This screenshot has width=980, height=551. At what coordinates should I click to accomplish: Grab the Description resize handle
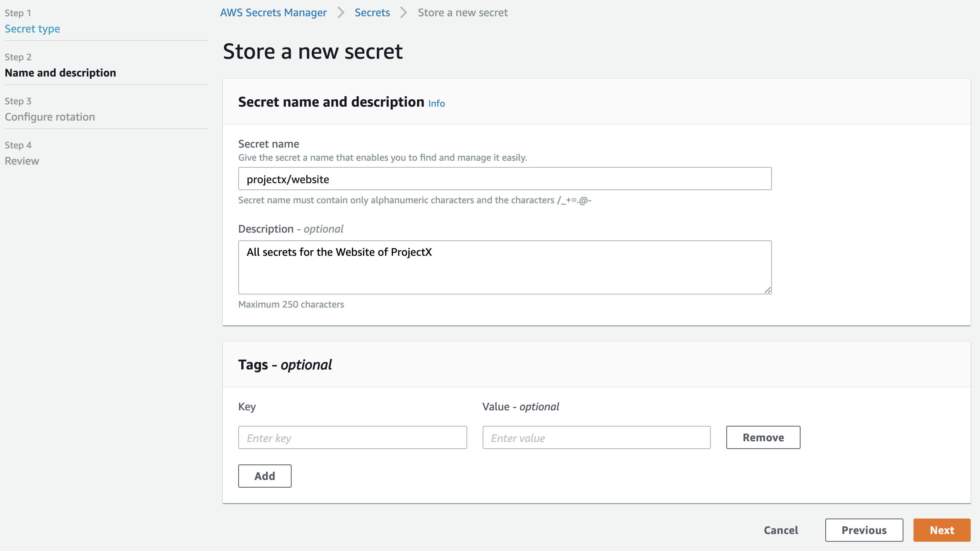(768, 290)
